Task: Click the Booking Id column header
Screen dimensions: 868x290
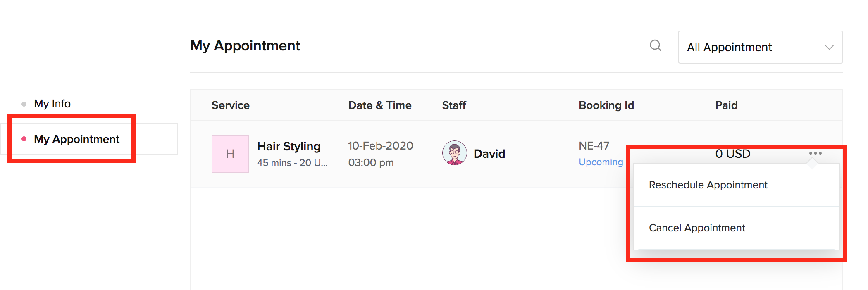Action: point(606,105)
